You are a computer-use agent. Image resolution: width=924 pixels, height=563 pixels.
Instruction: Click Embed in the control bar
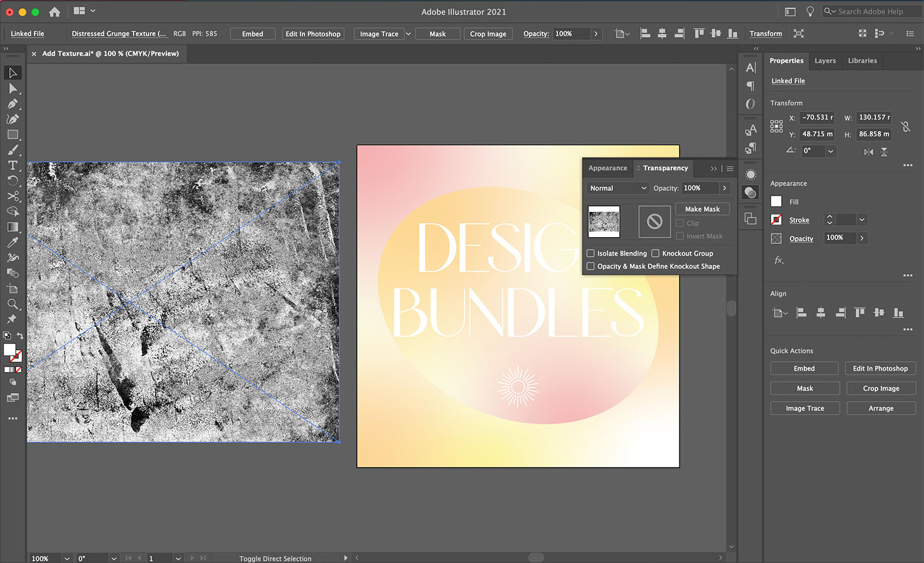pyautogui.click(x=253, y=34)
